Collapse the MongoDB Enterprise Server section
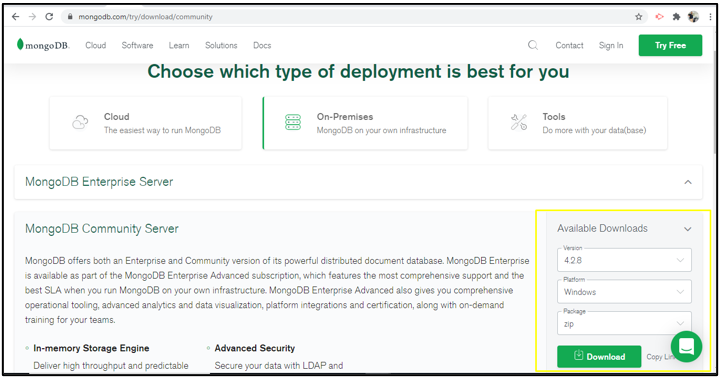723x379 pixels. 687,182
